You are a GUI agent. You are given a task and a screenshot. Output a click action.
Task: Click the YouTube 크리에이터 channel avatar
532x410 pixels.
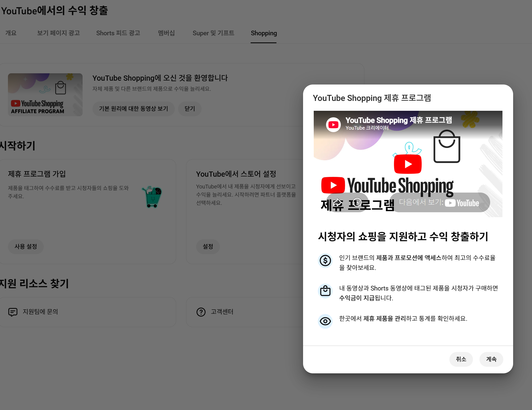(333, 125)
